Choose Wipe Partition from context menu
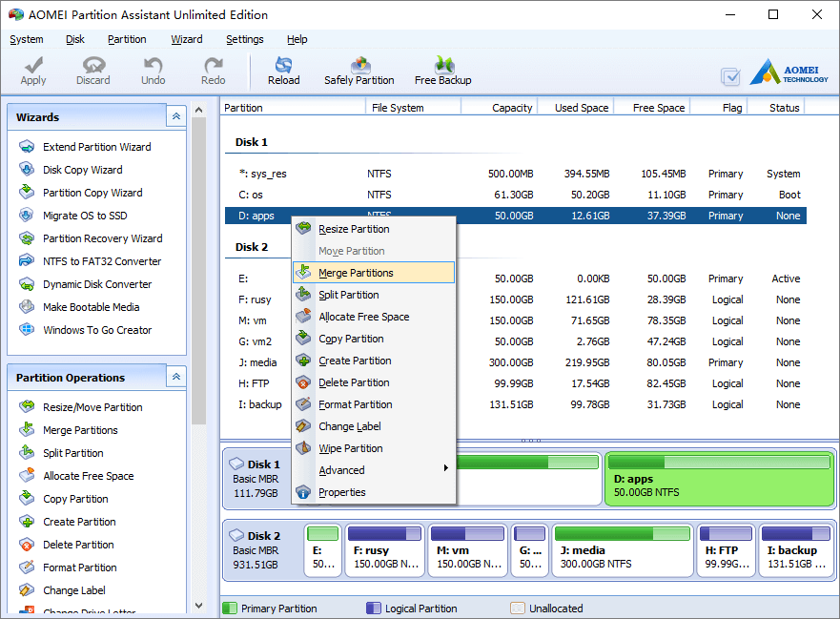This screenshot has width=840, height=619. click(x=374, y=448)
